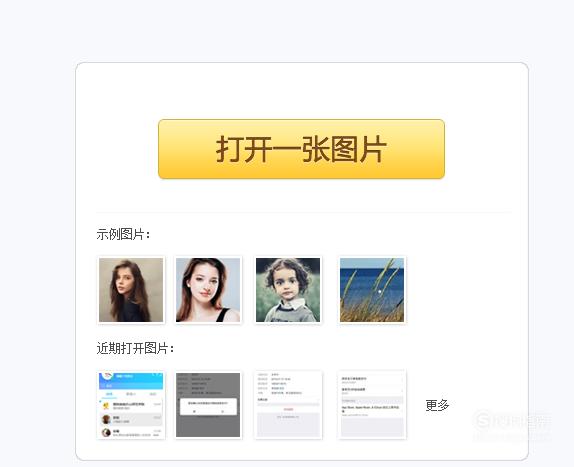The height and width of the screenshot is (467, 574).
Task: Click the yellow avatar in chat thumbnail
Action: 106,405
